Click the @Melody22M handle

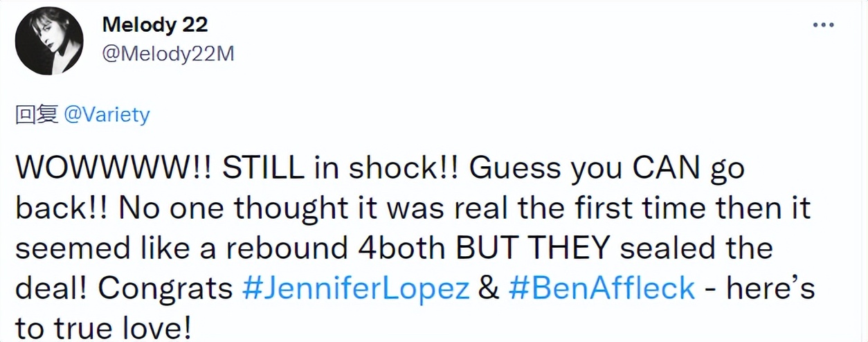[x=168, y=54]
